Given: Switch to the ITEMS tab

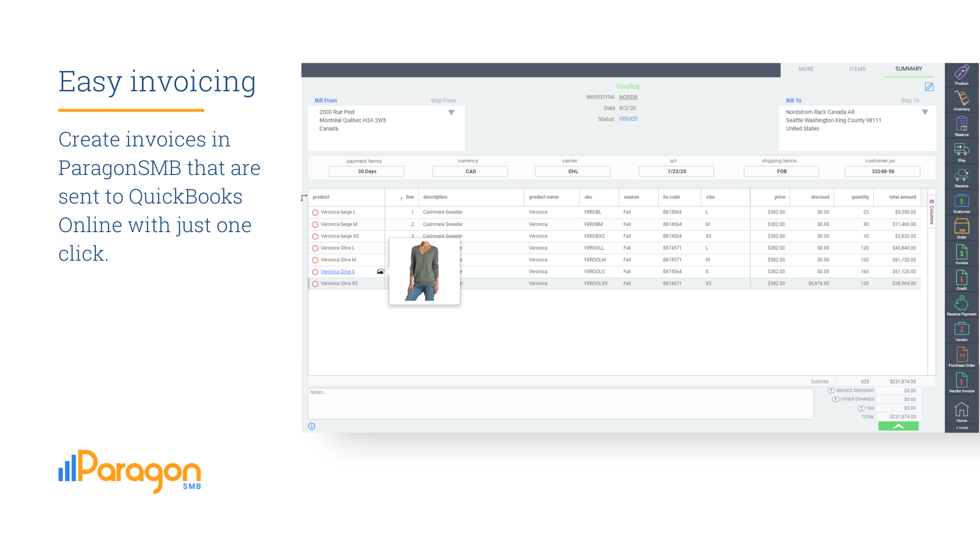Looking at the screenshot, I should click(857, 69).
